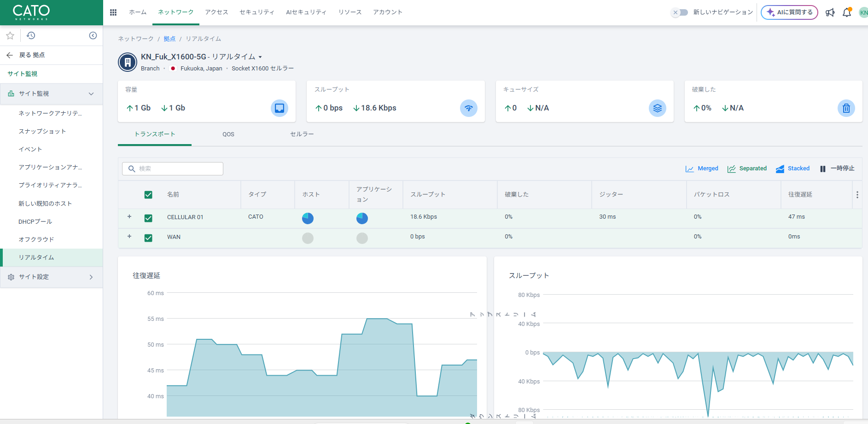The height and width of the screenshot is (424, 868).
Task: Toggle 新しいナビゲーション switch
Action: coord(679,12)
